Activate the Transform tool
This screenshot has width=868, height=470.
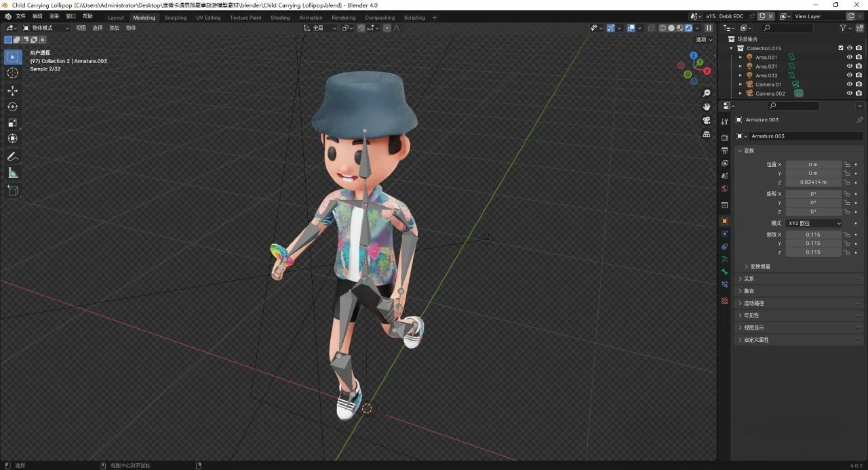coord(12,138)
